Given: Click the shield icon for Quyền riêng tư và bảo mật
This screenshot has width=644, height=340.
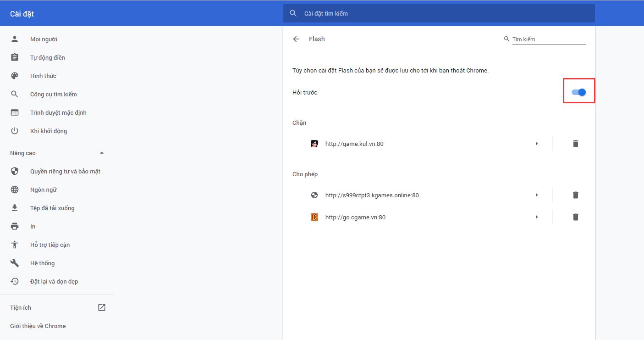Looking at the screenshot, I should click(x=15, y=171).
